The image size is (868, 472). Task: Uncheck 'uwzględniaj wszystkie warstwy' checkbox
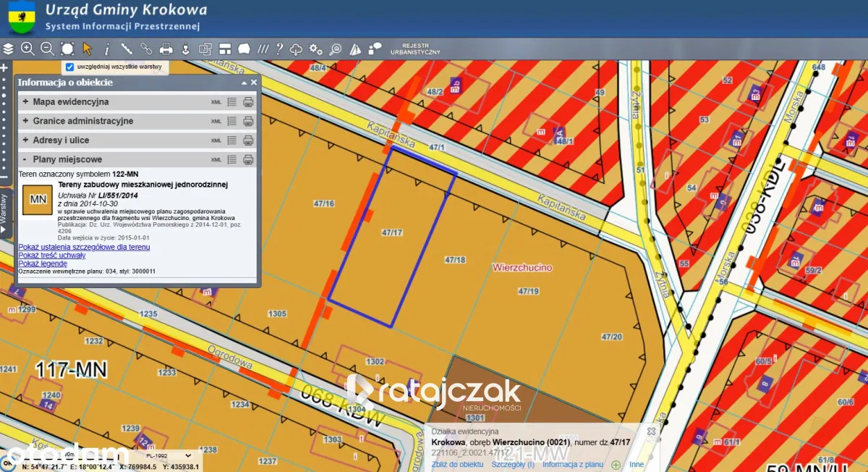point(69,67)
